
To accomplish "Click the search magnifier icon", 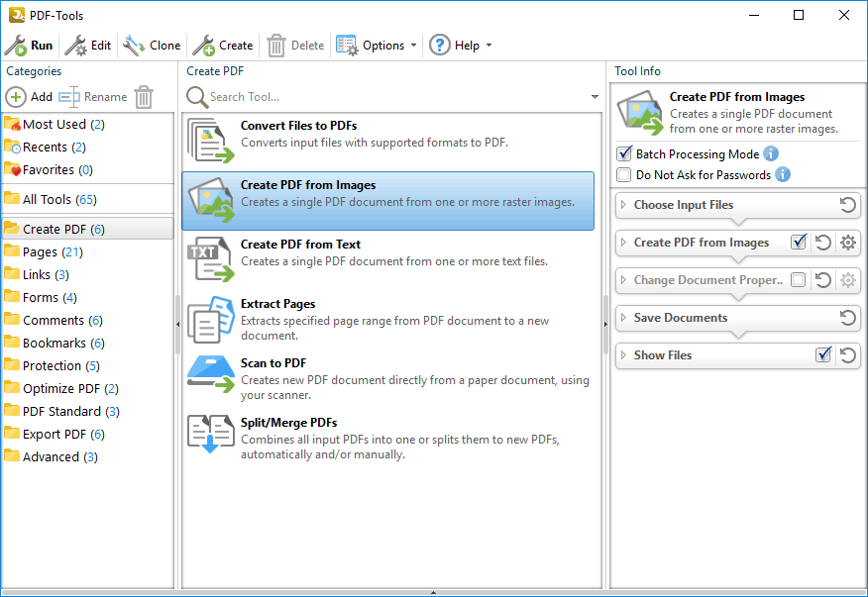I will click(x=196, y=97).
